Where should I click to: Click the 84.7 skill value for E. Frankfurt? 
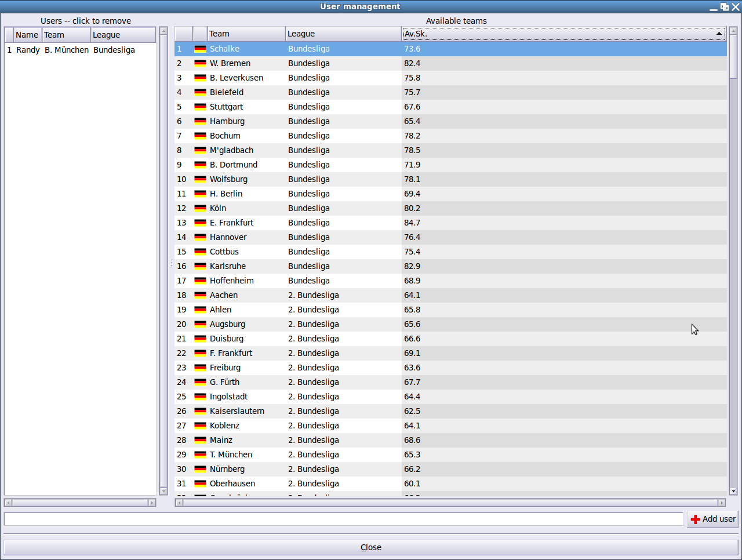(412, 223)
